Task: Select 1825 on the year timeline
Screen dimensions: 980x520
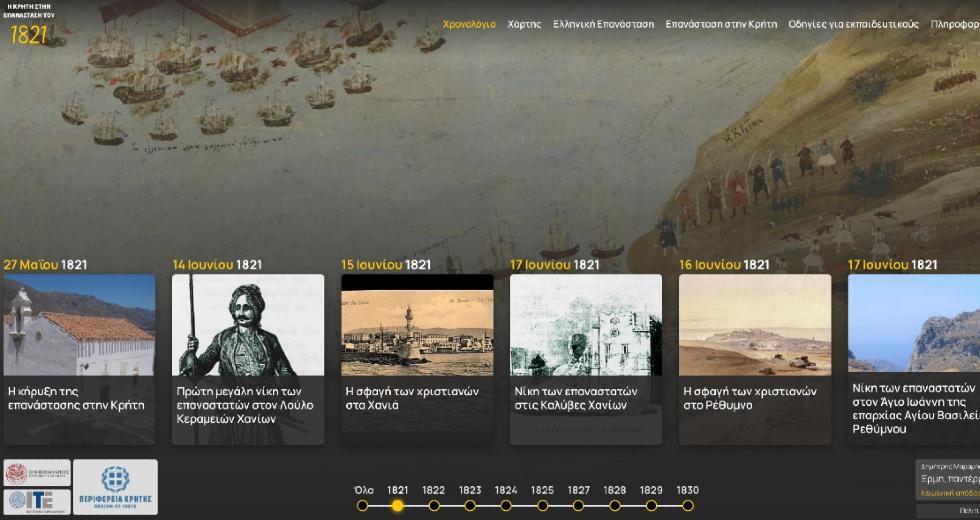Action: (542, 505)
